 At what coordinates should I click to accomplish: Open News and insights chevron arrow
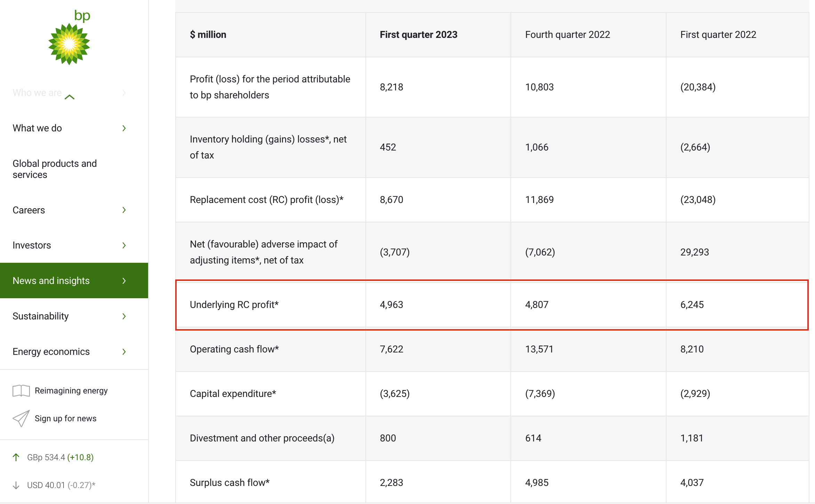tap(124, 281)
